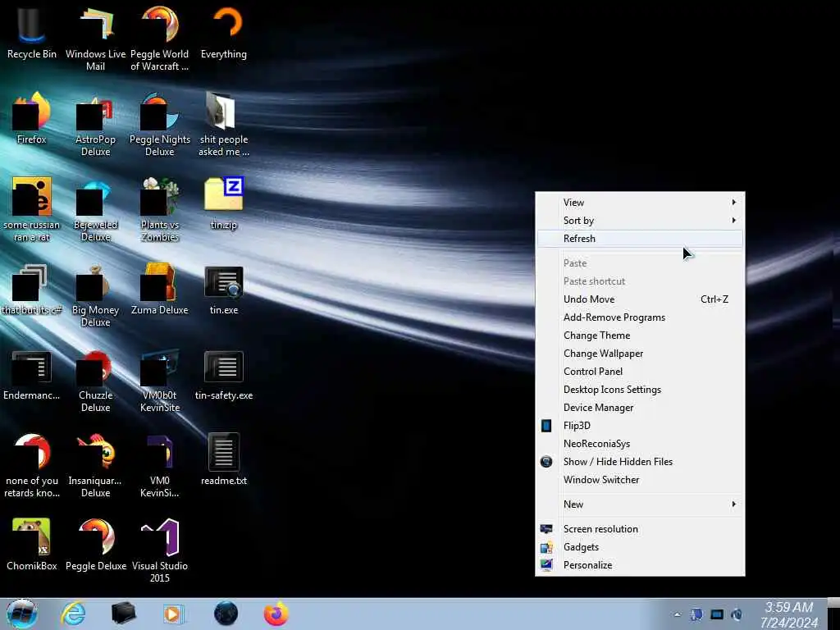The height and width of the screenshot is (630, 840).
Task: Select the Chuzzle Deluxe desktop icon
Action: tap(95, 379)
